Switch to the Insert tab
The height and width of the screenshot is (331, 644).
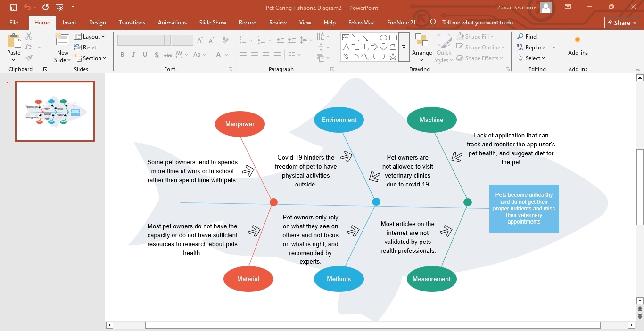point(69,22)
